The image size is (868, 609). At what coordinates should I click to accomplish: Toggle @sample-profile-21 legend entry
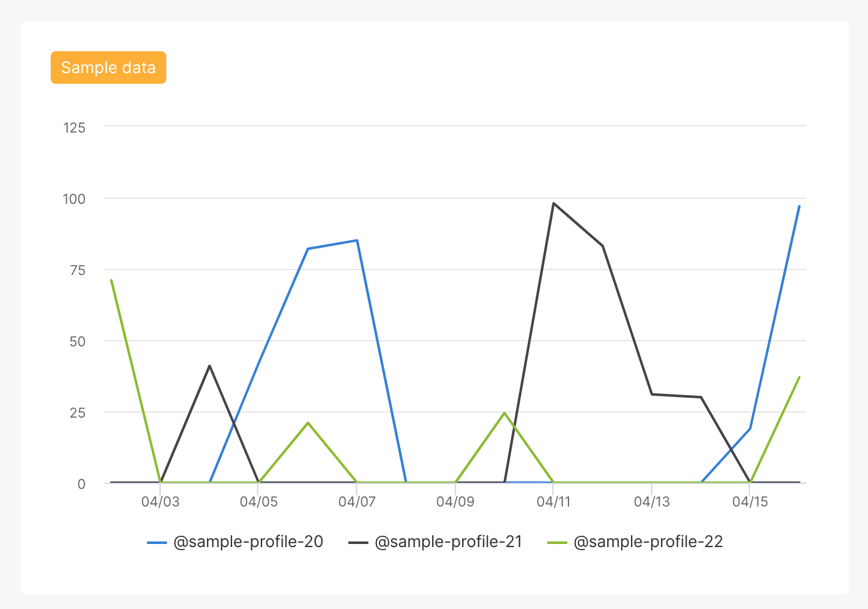448,541
